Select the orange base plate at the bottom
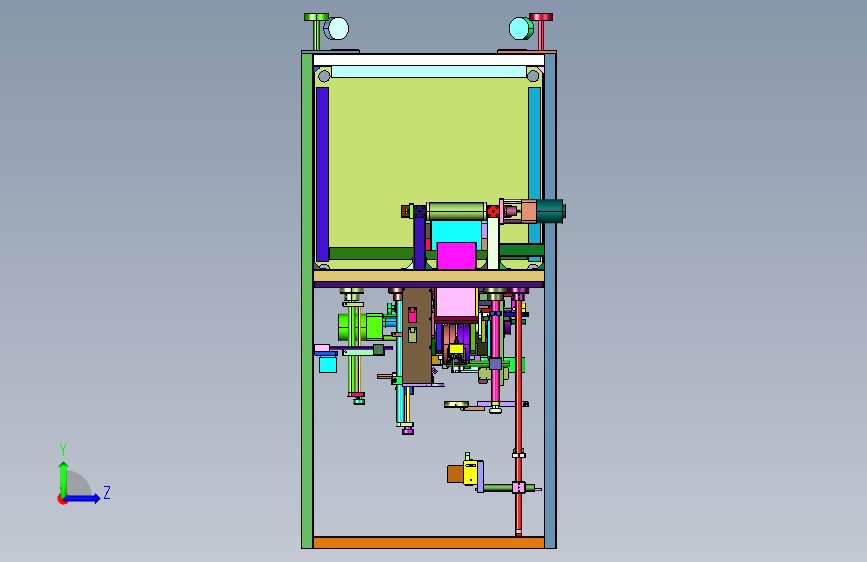This screenshot has height=562, width=867. coord(429,542)
